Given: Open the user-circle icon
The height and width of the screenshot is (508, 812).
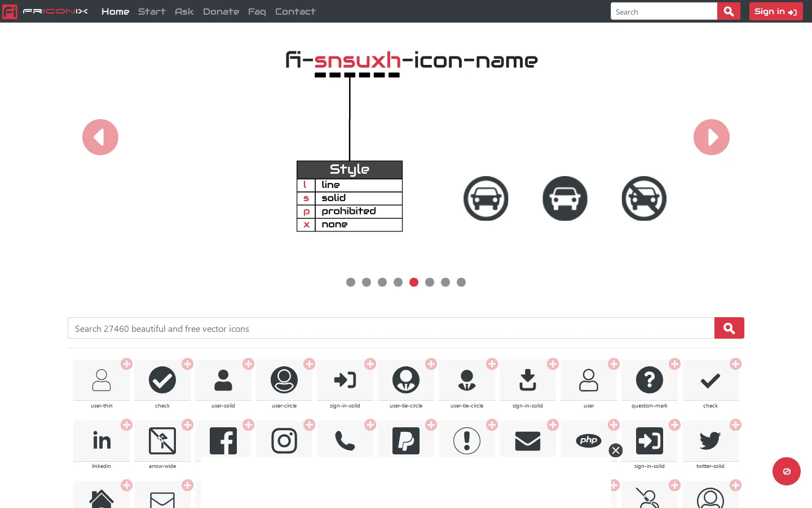Looking at the screenshot, I should pos(284,380).
